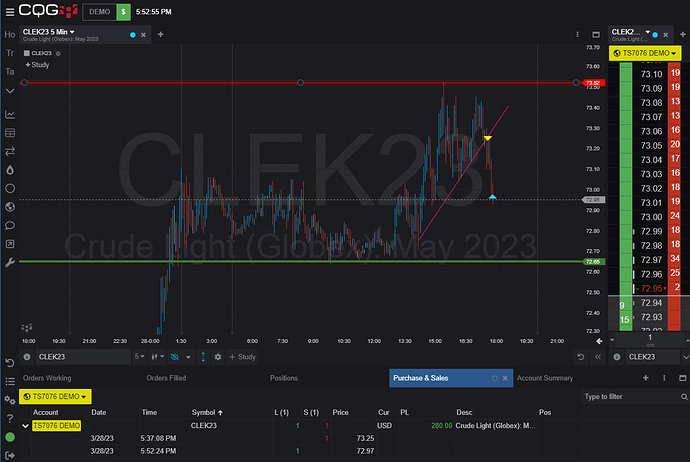Viewport: 690px width, 462px height.
Task: Click the 73.00 price row in DOM
Action: click(651, 217)
